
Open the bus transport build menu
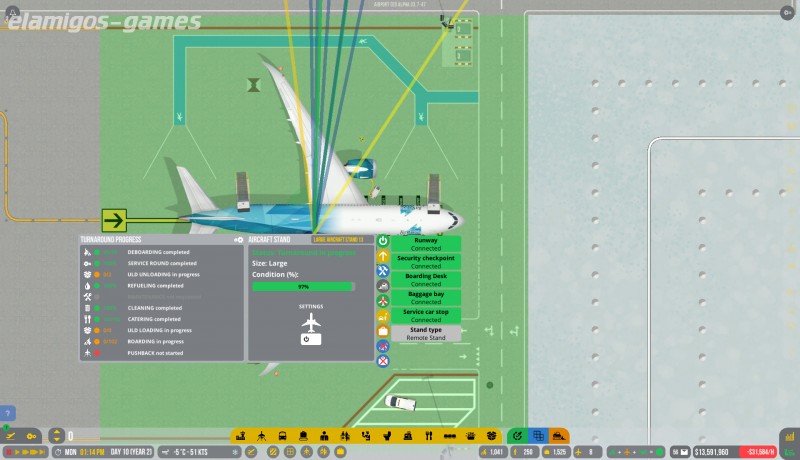click(282, 436)
